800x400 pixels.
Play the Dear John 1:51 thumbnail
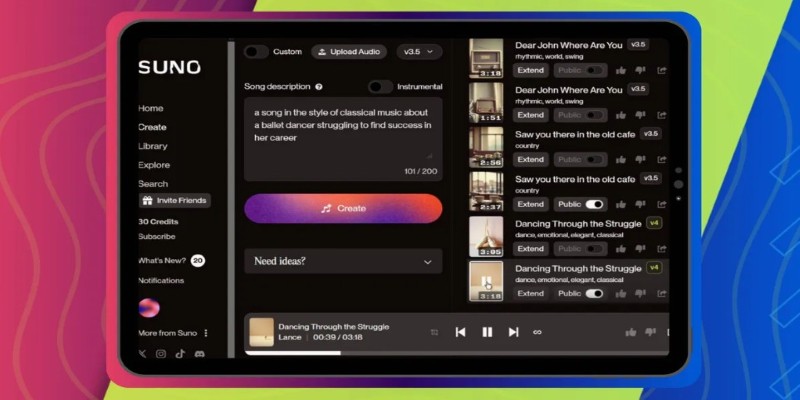[x=486, y=103]
